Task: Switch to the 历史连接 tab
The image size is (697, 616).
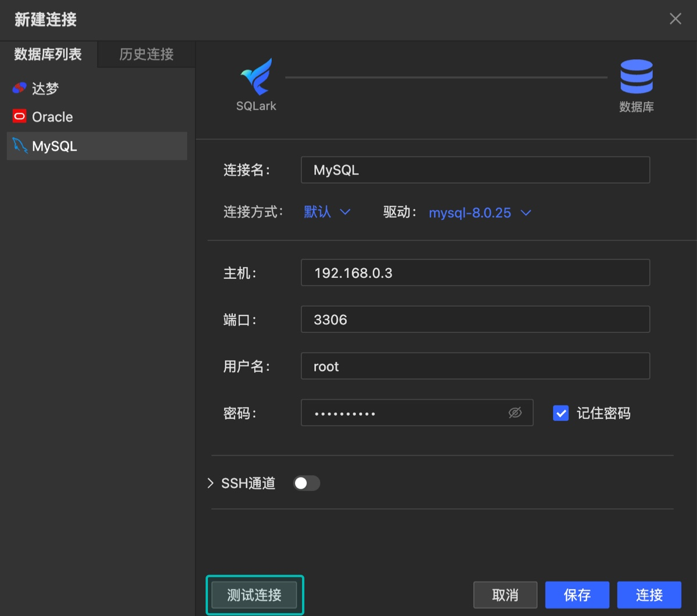Action: click(x=146, y=54)
